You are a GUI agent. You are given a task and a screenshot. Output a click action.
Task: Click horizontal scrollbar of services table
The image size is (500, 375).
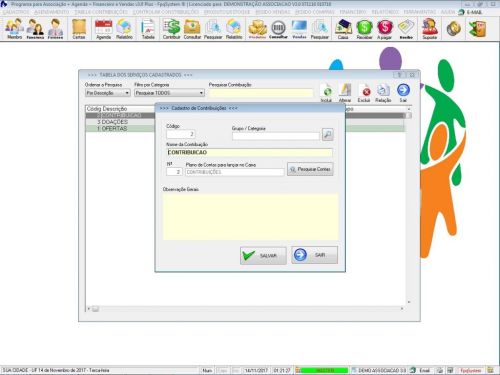(x=246, y=309)
